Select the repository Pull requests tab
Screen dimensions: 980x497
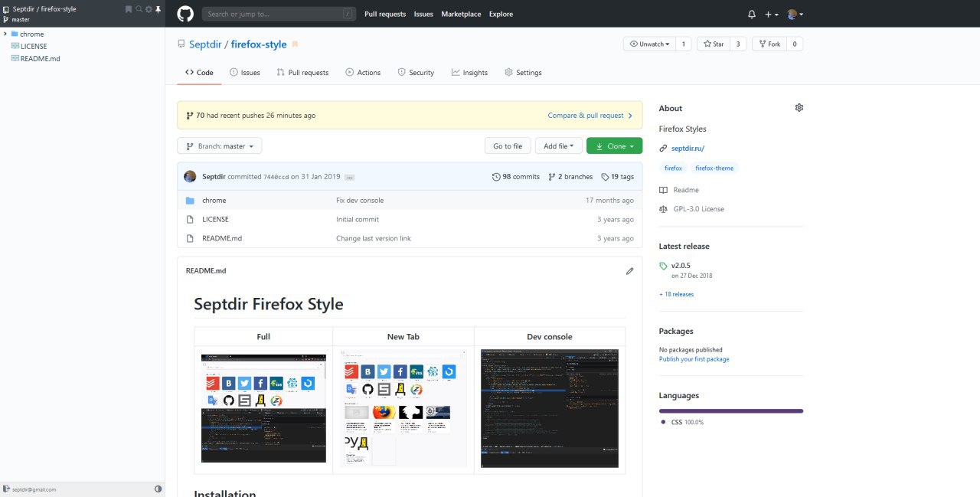pos(302,72)
